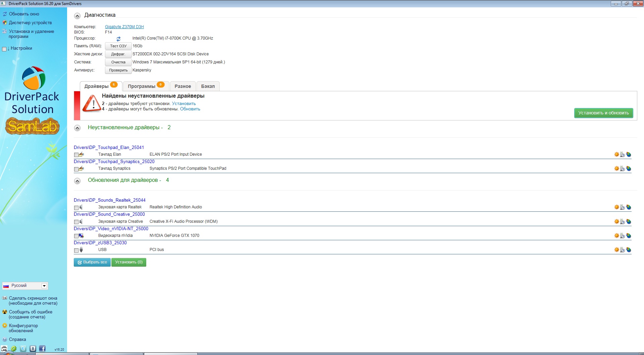Open the Бэкап tab

point(208,86)
